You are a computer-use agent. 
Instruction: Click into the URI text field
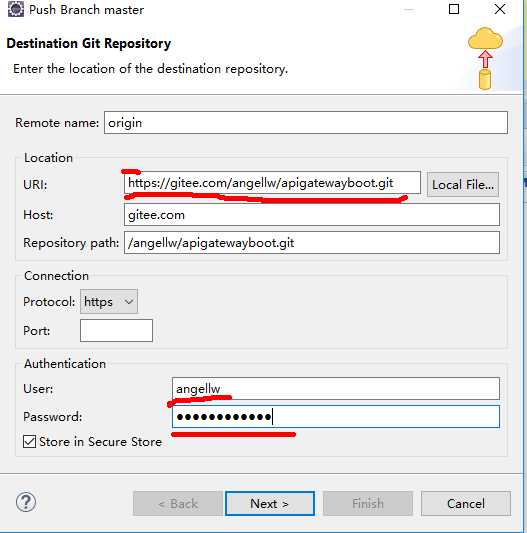click(272, 183)
